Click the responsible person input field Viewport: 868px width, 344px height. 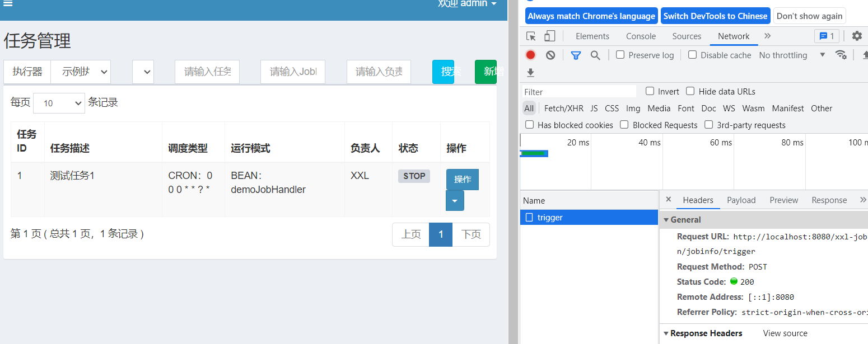point(379,72)
